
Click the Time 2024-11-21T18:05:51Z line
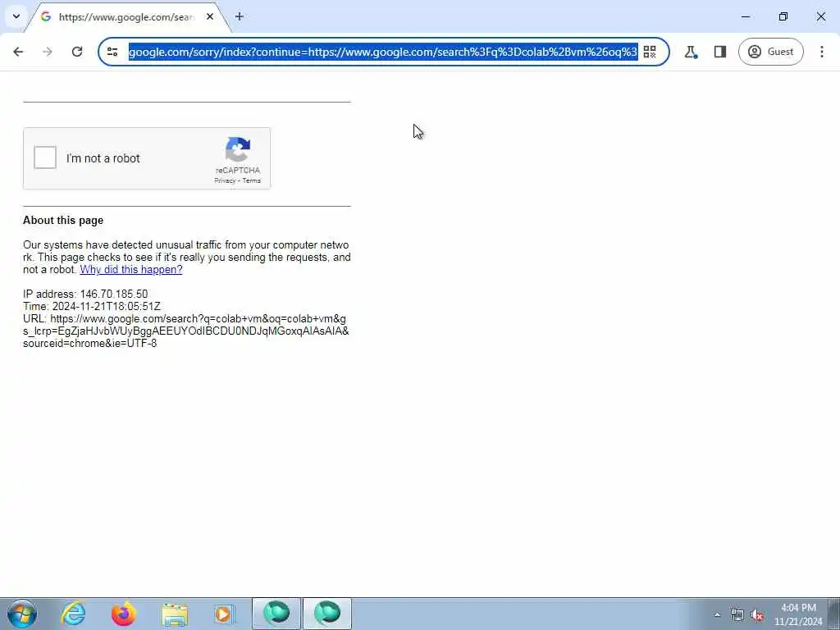tap(92, 307)
